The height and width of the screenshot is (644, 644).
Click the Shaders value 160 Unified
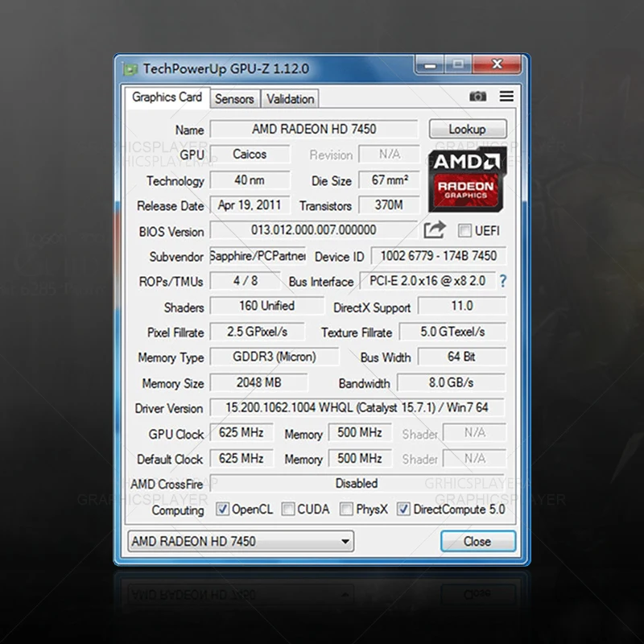[267, 306]
